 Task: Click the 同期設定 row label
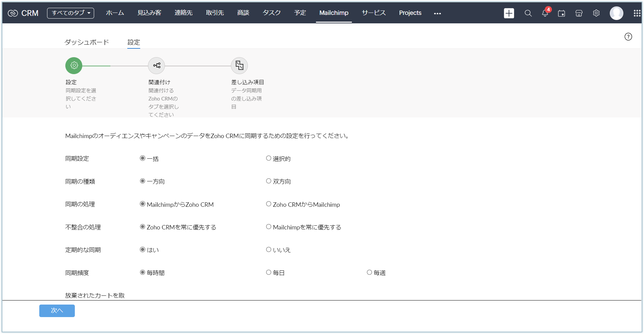click(77, 159)
